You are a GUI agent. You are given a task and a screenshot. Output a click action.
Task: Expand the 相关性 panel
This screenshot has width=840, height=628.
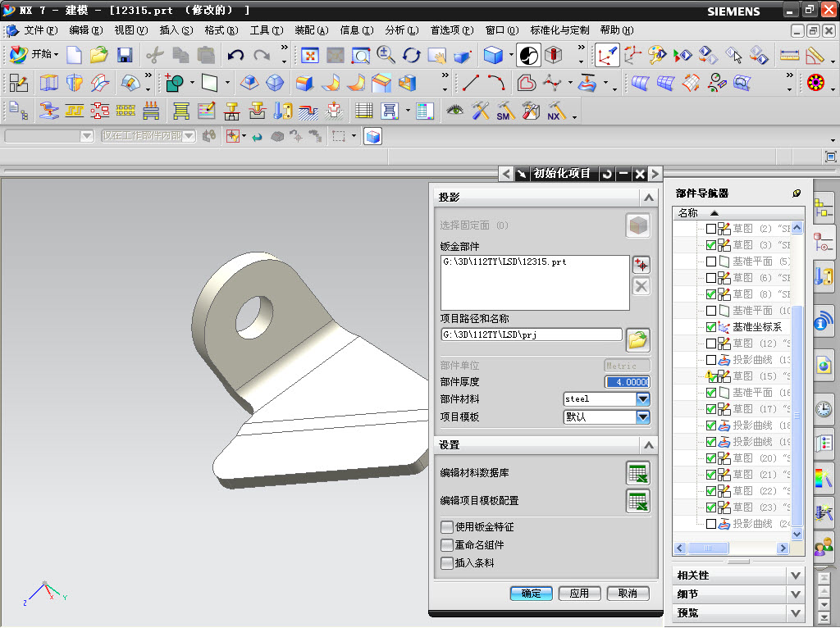(x=796, y=576)
